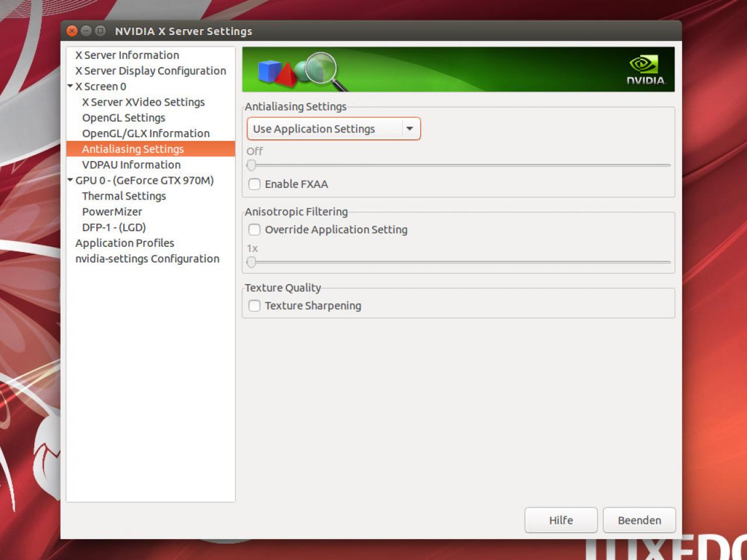The height and width of the screenshot is (560, 747).
Task: Open OpenGL Settings page
Action: (124, 118)
